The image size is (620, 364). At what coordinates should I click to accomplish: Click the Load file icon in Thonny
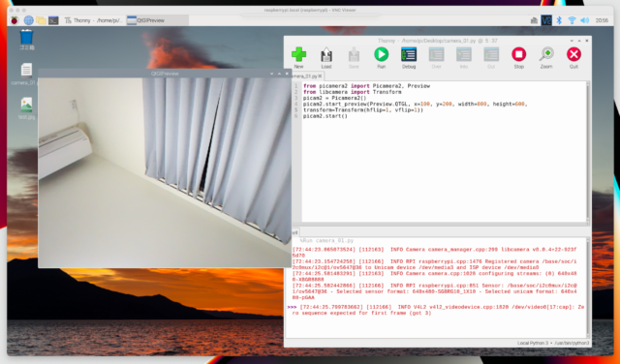click(326, 58)
